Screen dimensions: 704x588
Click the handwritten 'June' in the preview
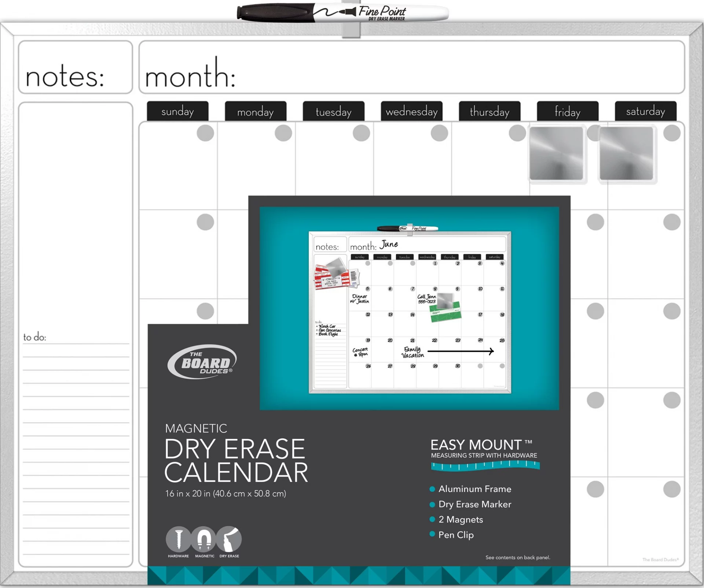[389, 244]
